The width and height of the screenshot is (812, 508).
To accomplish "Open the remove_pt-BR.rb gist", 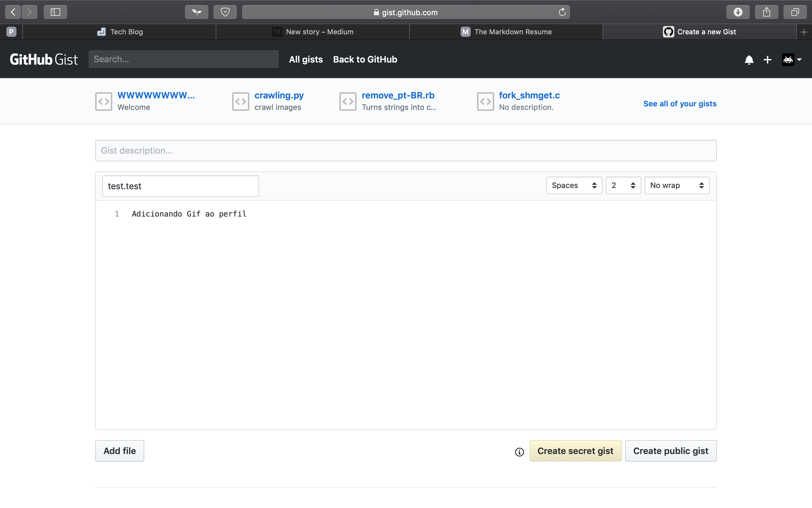I will coord(398,96).
